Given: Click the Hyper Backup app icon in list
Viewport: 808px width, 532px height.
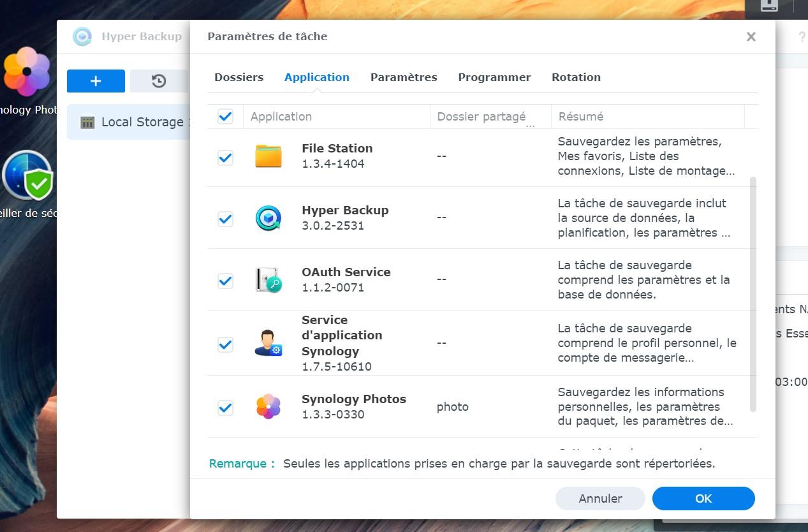Looking at the screenshot, I should pos(268,218).
